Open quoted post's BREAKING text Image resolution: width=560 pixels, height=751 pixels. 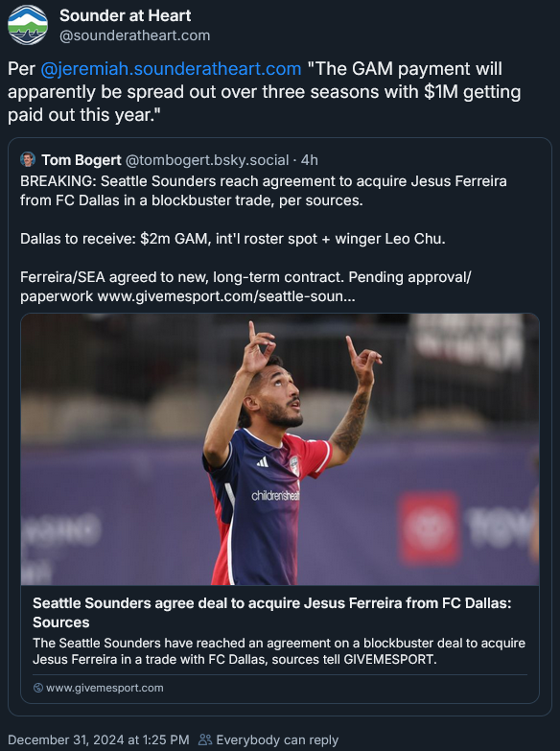[264, 191]
